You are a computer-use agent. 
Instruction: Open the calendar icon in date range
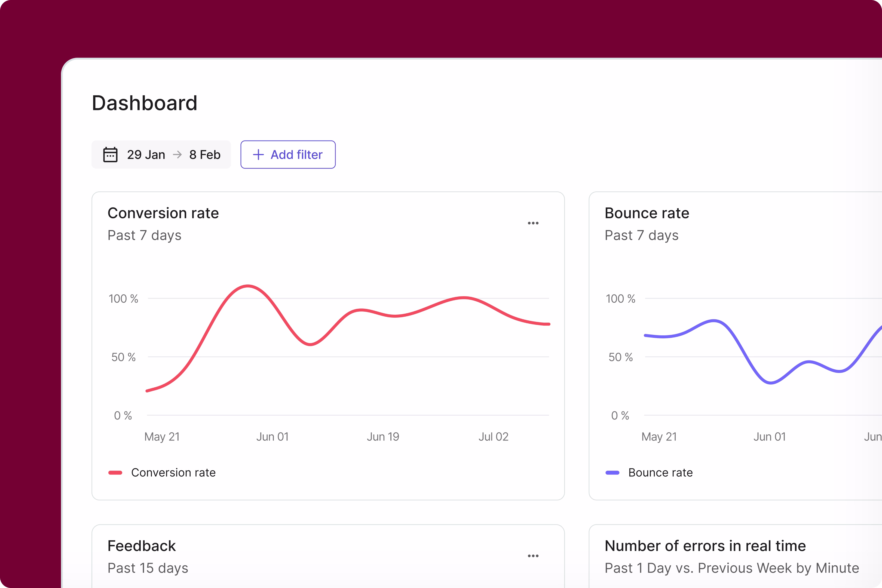point(110,155)
